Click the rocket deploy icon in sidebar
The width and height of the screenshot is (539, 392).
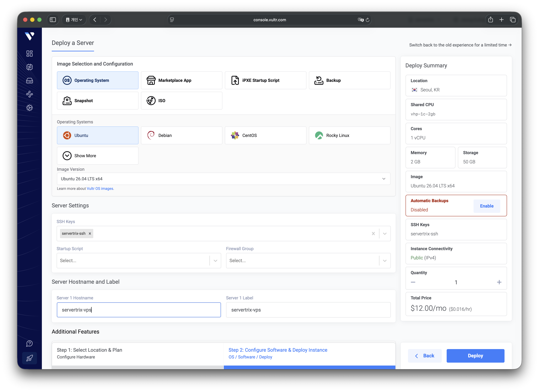tap(29, 358)
